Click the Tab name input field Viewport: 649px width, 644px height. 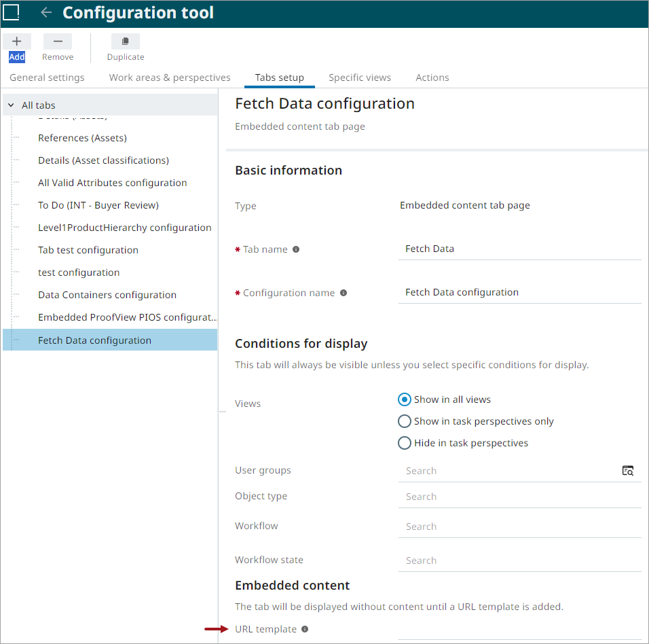[x=519, y=249]
